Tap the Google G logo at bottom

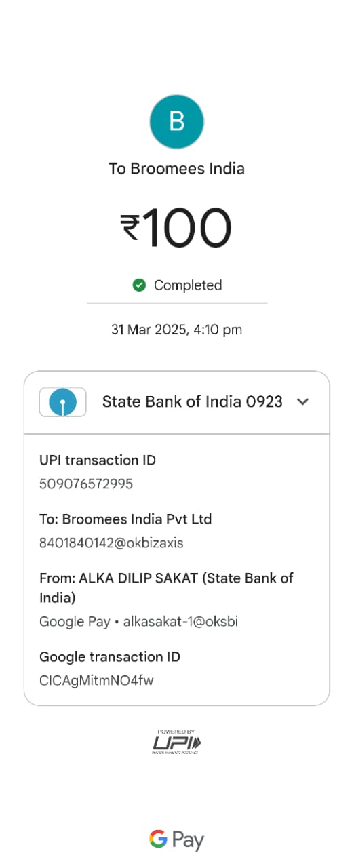pyautogui.click(x=158, y=840)
